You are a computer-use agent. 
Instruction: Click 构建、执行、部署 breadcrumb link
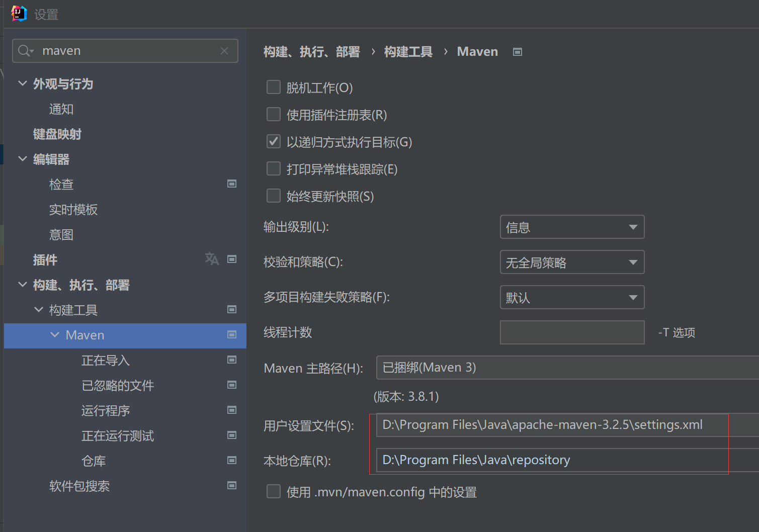(312, 52)
